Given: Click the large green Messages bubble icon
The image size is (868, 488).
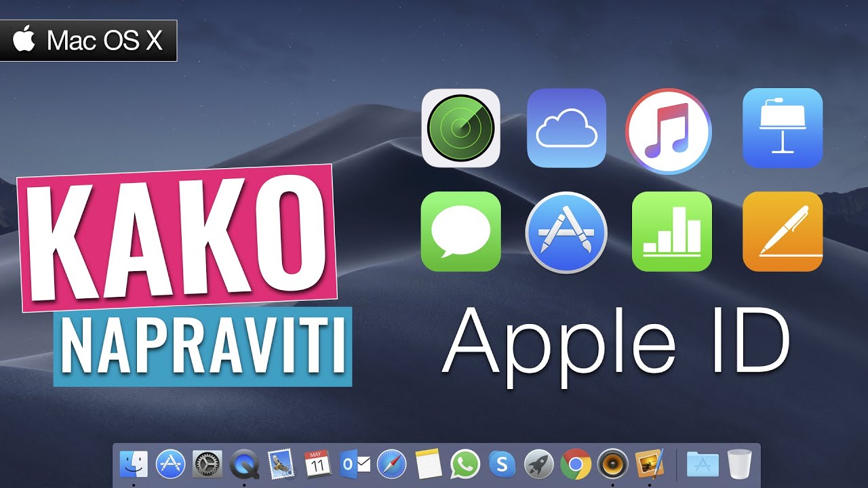Looking at the screenshot, I should coord(461,231).
